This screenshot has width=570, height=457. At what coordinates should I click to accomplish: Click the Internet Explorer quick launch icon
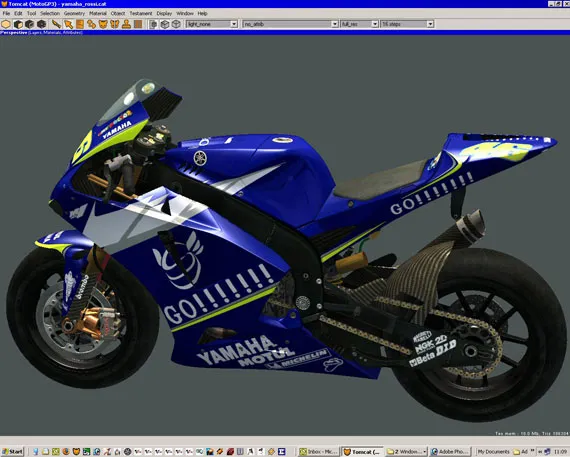pyautogui.click(x=97, y=452)
